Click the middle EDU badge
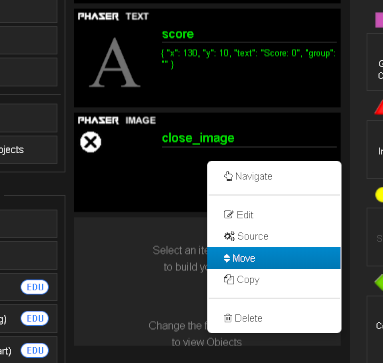Screen dimensions: 383x363 (35, 319)
